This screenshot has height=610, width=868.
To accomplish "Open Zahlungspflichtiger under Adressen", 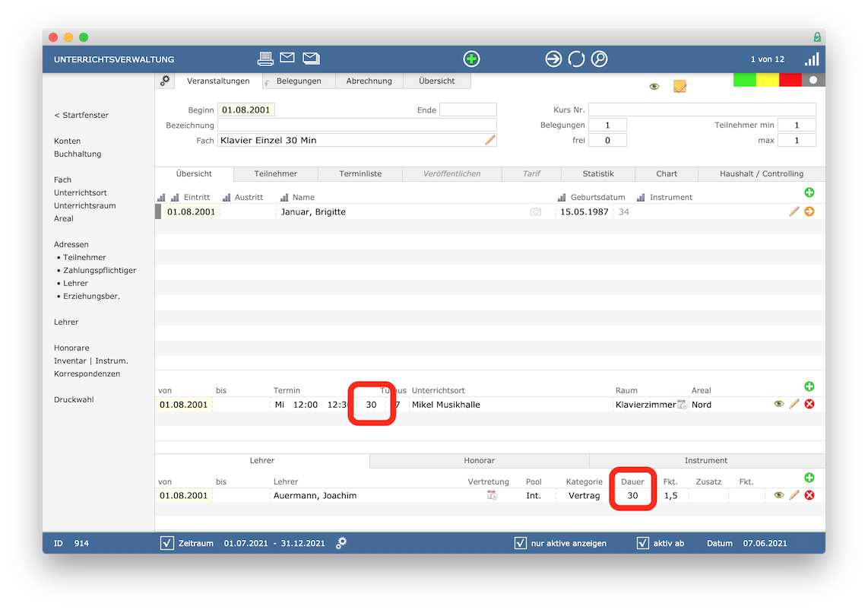I will (100, 270).
